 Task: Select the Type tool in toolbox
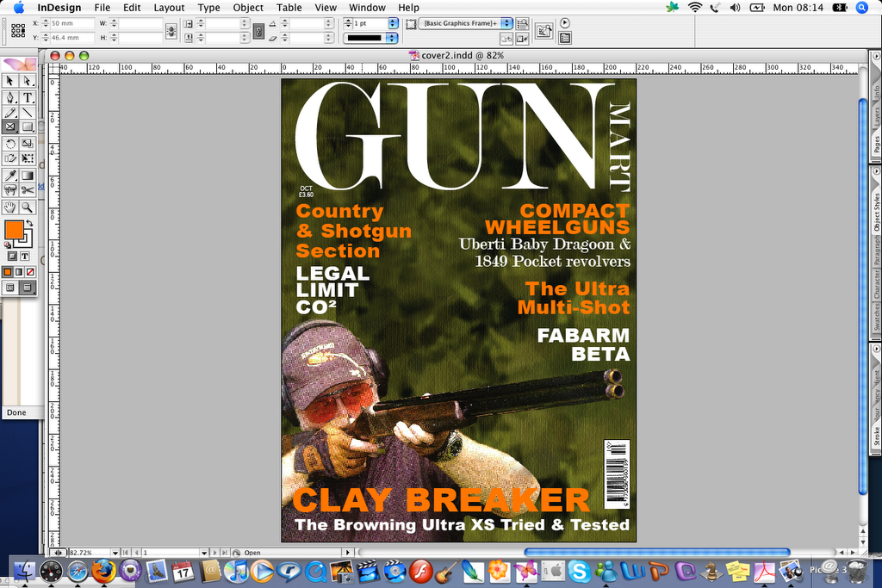point(27,97)
